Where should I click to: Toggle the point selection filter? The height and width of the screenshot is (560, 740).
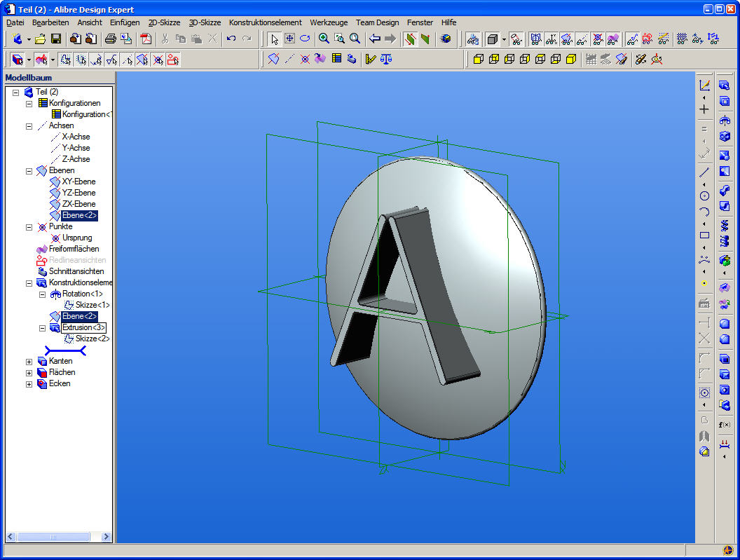[158, 60]
